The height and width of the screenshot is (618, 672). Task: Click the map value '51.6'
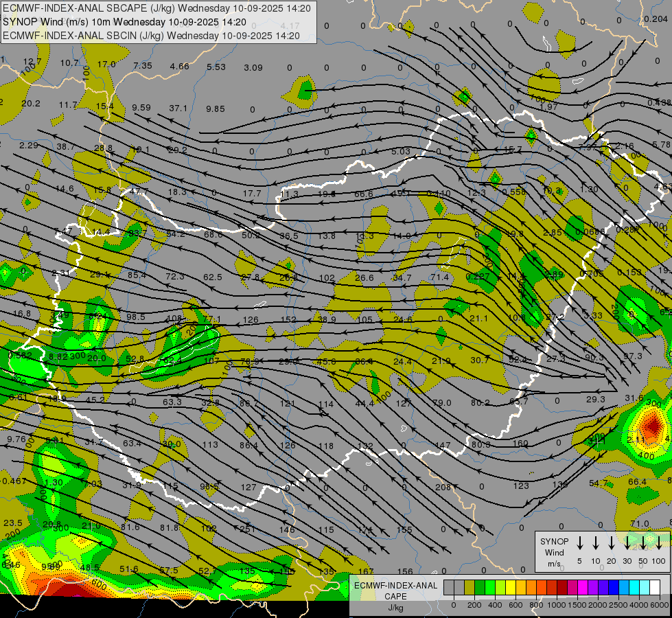coord(129,569)
